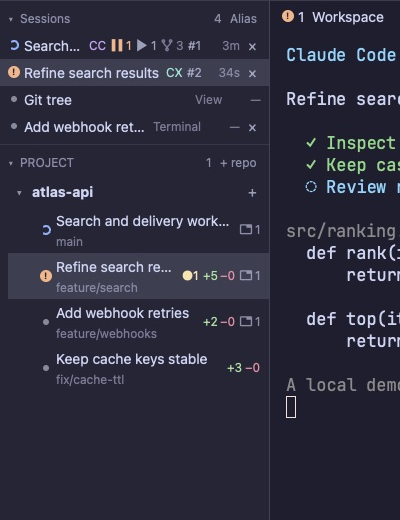
Task: Click the def rank code line
Action: coord(353,253)
